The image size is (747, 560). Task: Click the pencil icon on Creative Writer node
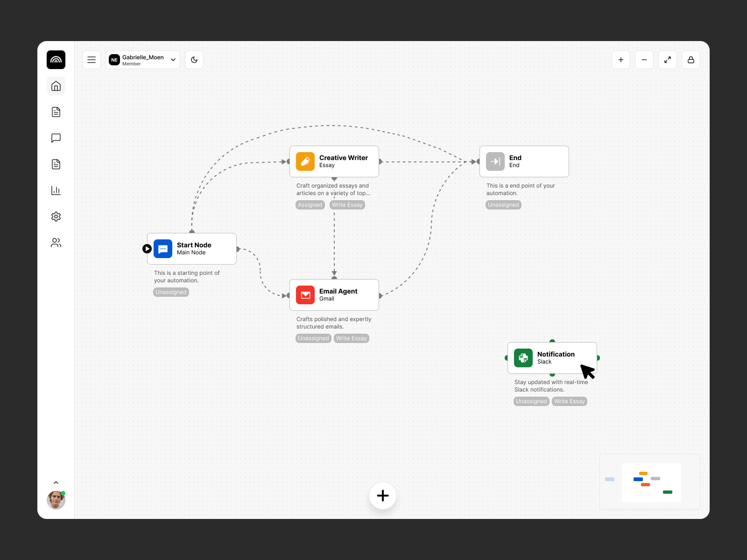(x=305, y=161)
